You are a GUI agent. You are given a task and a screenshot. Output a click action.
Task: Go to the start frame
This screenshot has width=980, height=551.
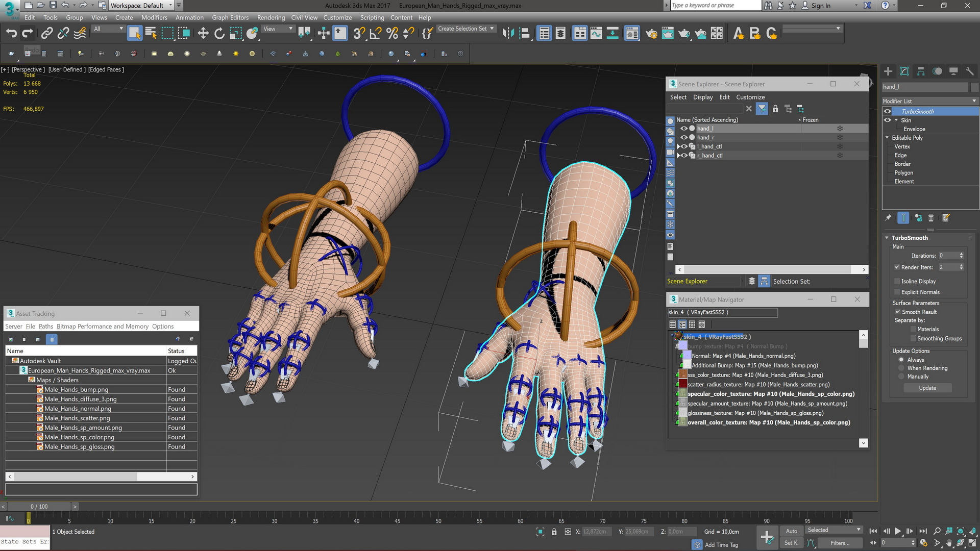pyautogui.click(x=873, y=531)
